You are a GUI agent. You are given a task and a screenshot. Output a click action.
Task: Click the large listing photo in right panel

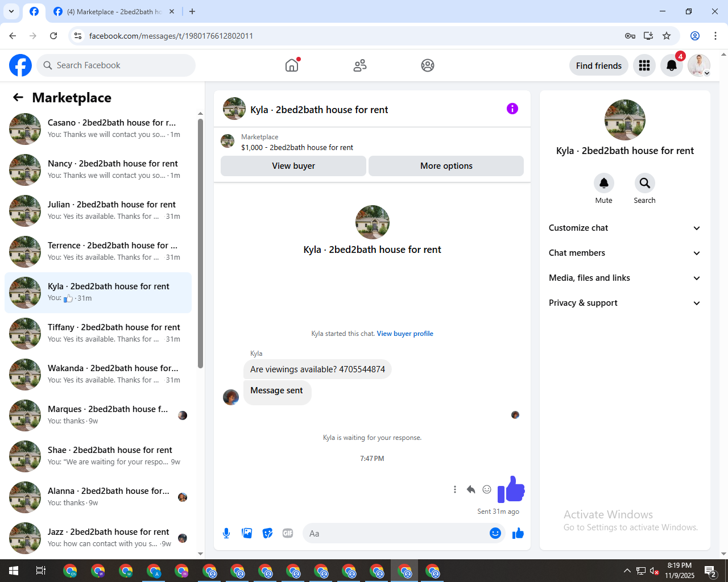[x=625, y=120]
